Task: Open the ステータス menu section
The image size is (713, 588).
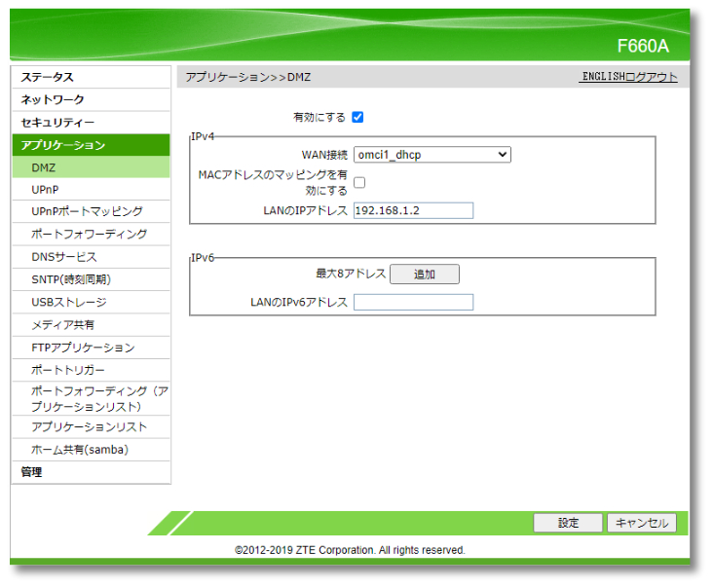Action: (91, 77)
